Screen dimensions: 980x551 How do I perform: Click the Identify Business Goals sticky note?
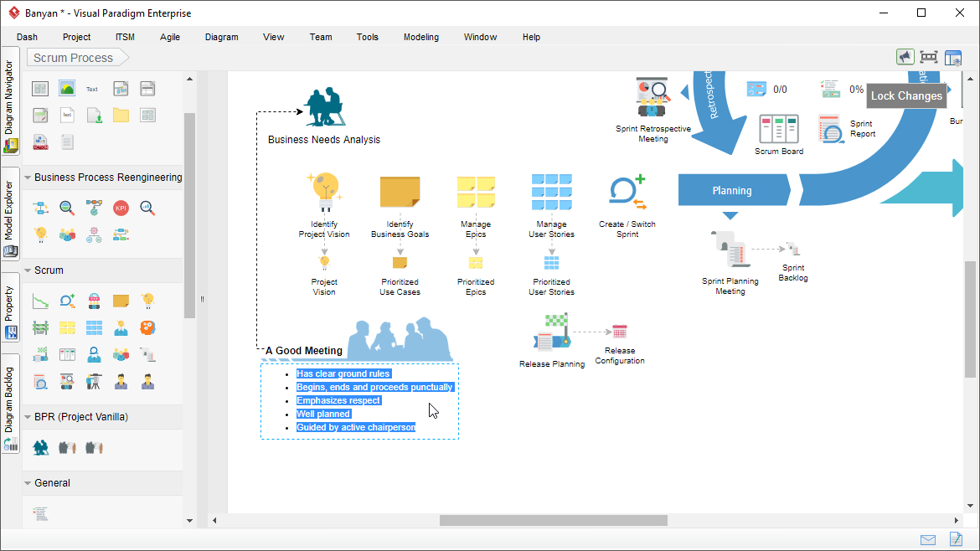tap(400, 192)
